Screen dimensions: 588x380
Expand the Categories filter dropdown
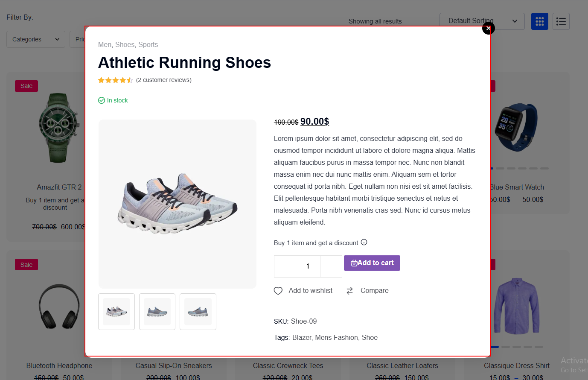(x=36, y=39)
